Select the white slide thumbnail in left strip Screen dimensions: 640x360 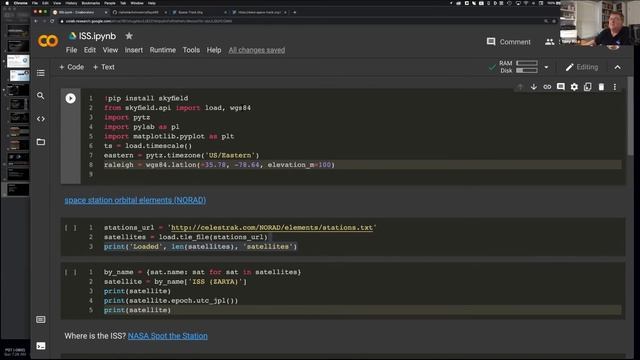click(18, 61)
